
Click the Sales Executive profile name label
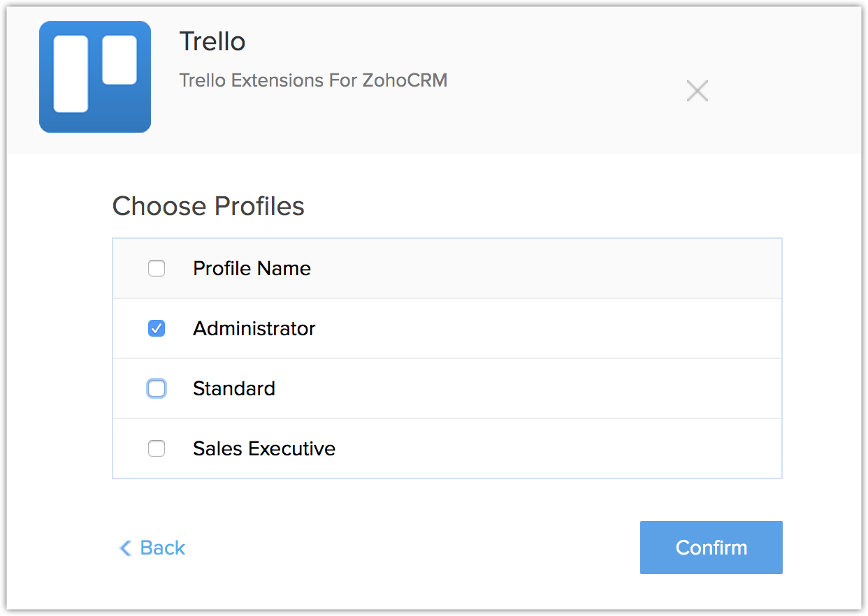click(264, 448)
